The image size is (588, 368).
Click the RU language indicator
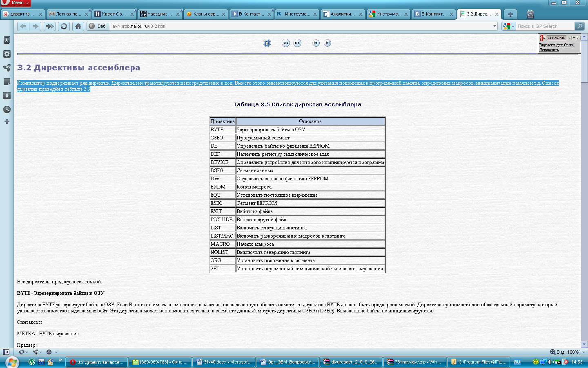click(517, 362)
